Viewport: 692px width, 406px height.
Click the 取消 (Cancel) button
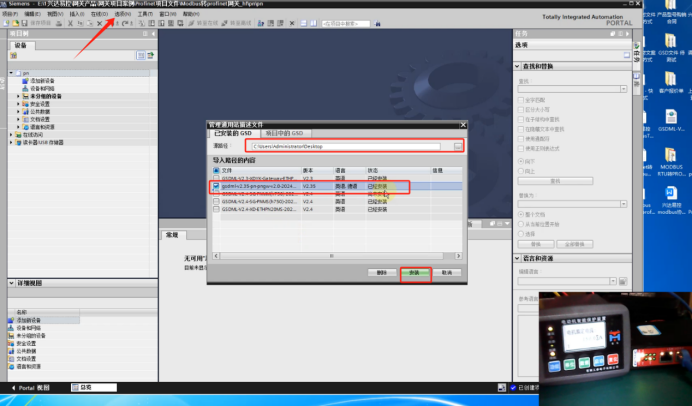tap(447, 273)
